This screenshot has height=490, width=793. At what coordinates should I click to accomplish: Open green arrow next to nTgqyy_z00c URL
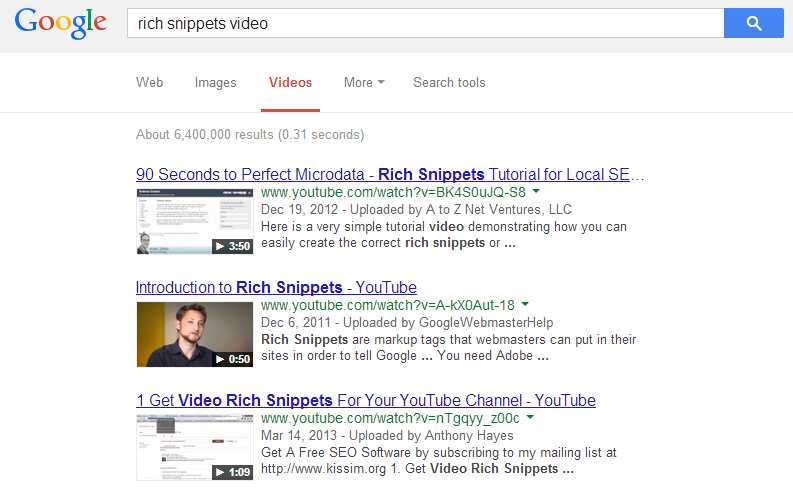pos(531,417)
